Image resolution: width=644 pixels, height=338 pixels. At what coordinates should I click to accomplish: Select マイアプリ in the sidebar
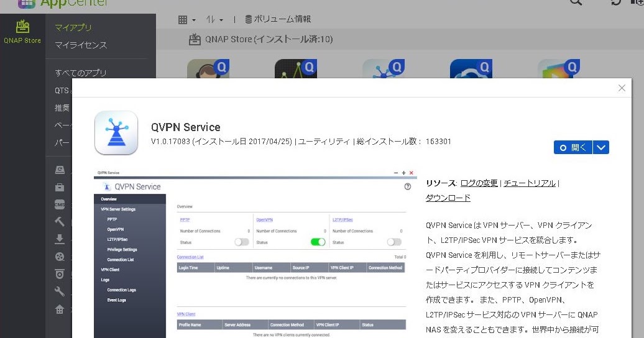(x=73, y=27)
